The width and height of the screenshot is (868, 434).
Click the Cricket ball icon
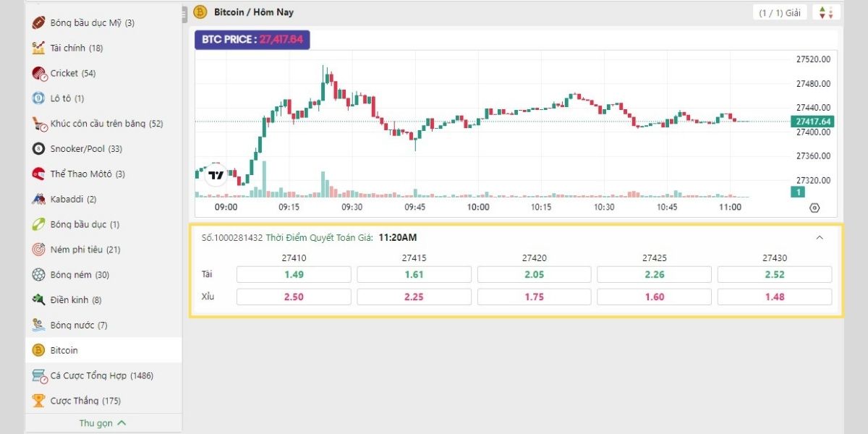(x=39, y=73)
